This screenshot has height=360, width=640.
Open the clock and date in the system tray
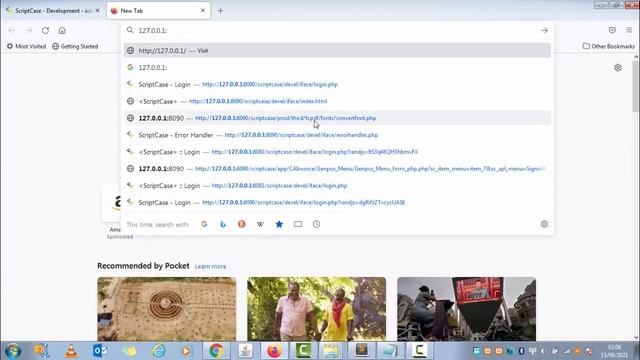pyautogui.click(x=614, y=351)
